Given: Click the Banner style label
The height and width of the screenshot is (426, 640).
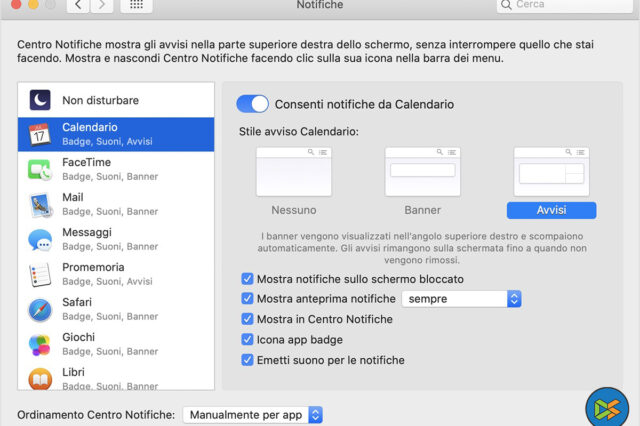Looking at the screenshot, I should pos(422,210).
